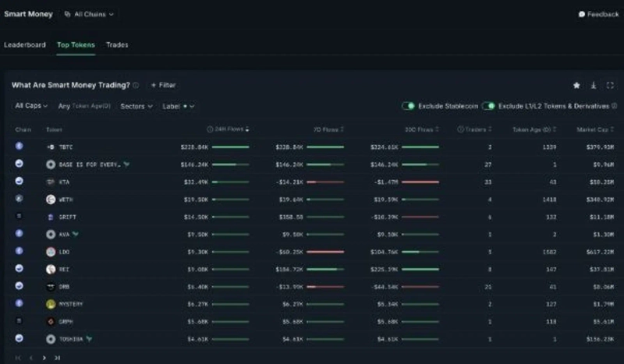Switch to the Trades tab
The height and width of the screenshot is (364, 624).
[117, 45]
